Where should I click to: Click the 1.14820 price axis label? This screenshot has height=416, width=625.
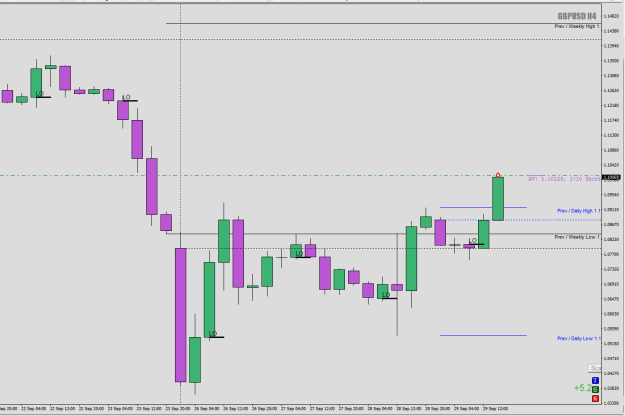[611, 16]
